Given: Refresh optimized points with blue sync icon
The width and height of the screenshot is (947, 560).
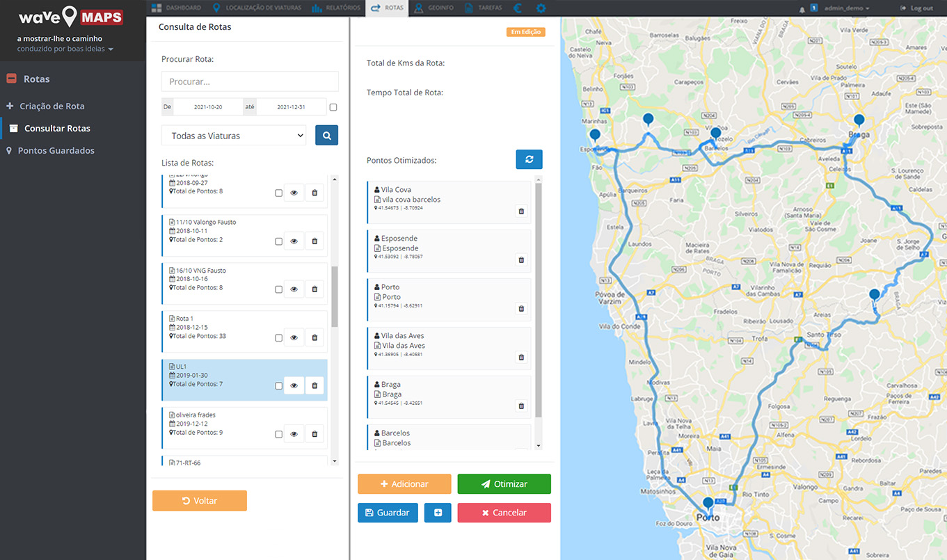Looking at the screenshot, I should (x=529, y=159).
